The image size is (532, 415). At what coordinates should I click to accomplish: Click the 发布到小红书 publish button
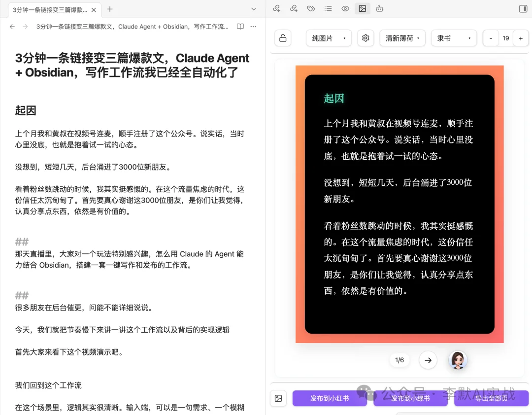330,398
